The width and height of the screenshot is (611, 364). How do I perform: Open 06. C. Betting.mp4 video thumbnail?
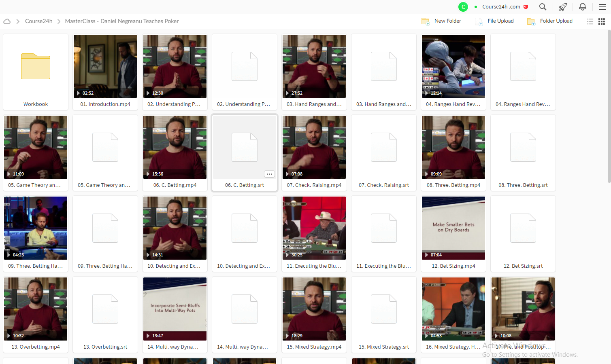coord(175,147)
